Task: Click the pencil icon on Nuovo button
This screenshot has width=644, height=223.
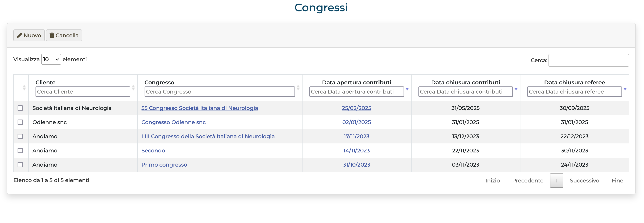Action: pyautogui.click(x=19, y=36)
